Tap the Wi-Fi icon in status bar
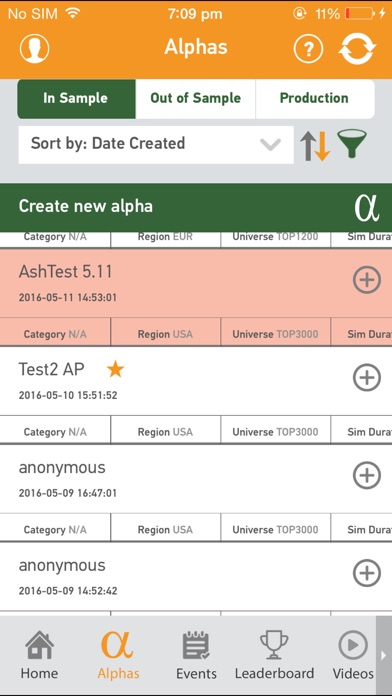This screenshot has width=392, height=696. tap(72, 13)
